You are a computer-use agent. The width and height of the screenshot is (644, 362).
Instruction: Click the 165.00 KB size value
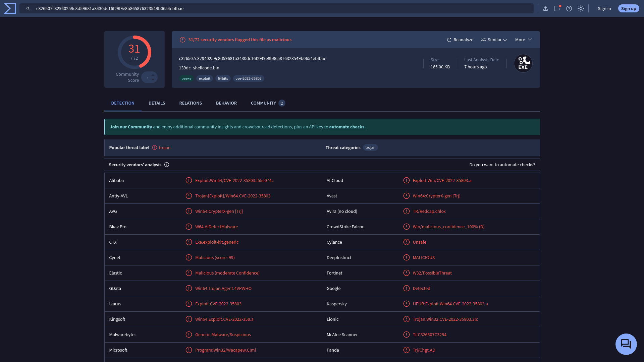[440, 67]
